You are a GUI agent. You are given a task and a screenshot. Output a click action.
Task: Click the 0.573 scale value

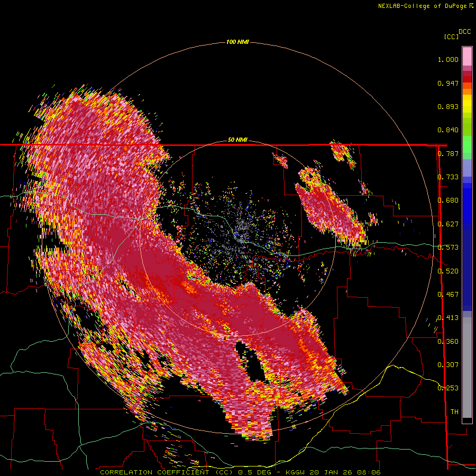tap(448, 248)
